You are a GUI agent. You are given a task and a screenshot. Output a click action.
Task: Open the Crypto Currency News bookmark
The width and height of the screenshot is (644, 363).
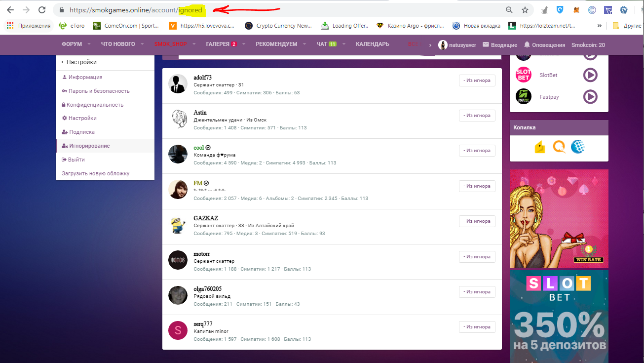(x=279, y=26)
